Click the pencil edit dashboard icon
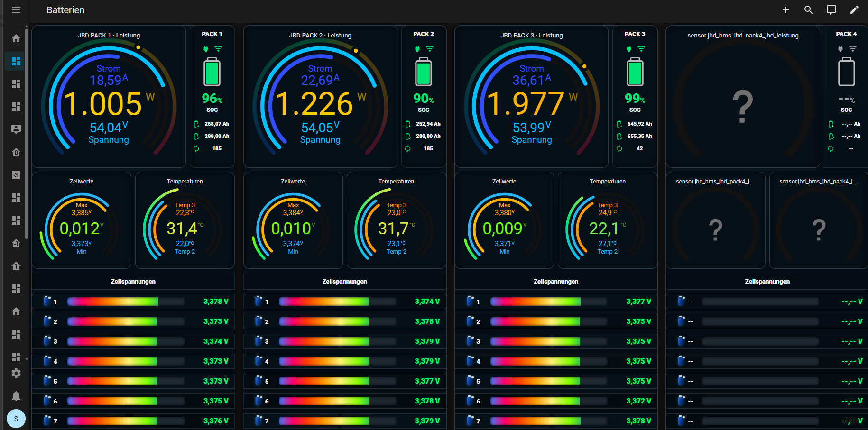 pyautogui.click(x=854, y=10)
